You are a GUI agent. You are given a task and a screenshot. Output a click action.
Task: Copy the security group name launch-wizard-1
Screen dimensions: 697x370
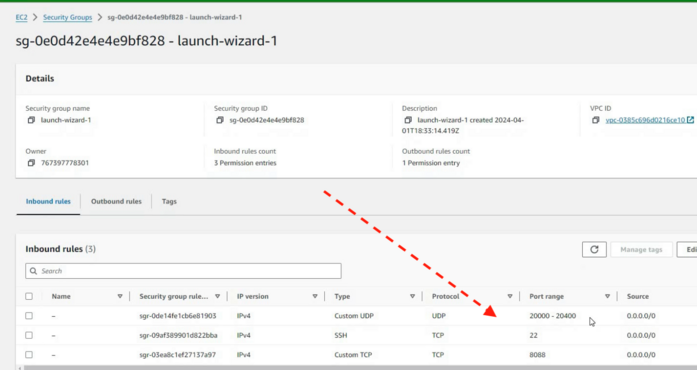pos(31,120)
